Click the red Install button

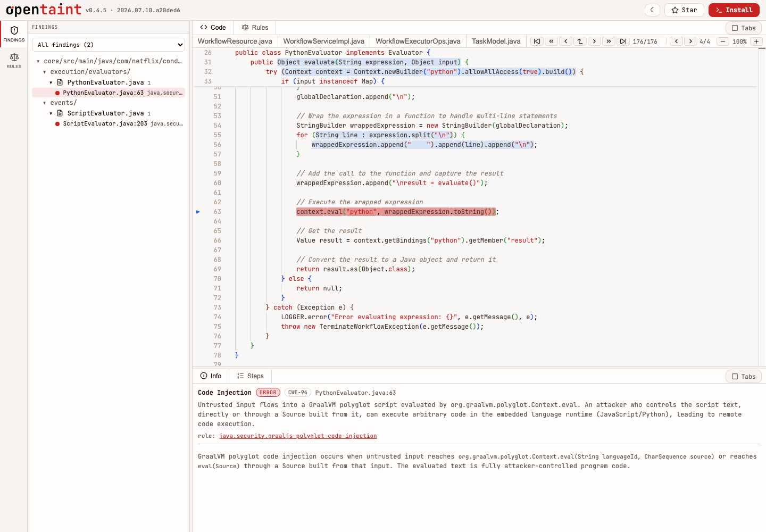[734, 10]
